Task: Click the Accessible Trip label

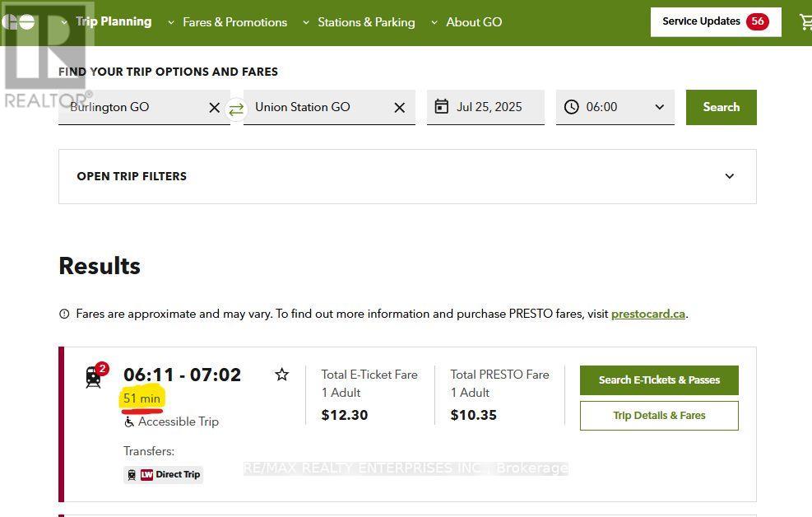Action: pos(179,422)
